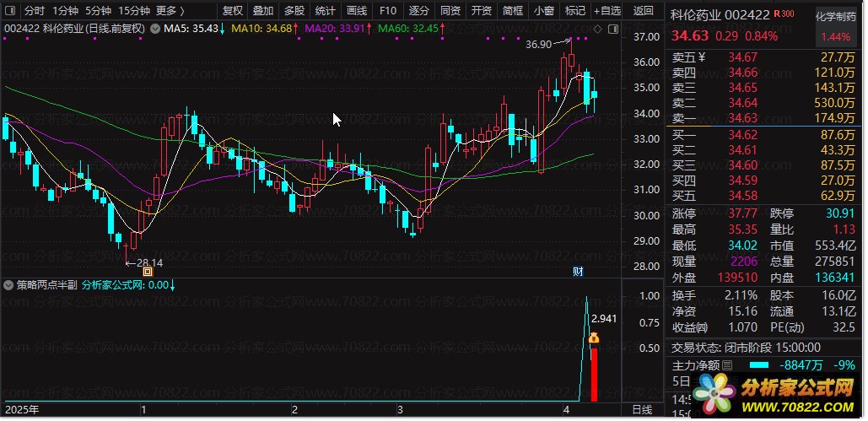Click the 跌停 30.91 limit-down price
Screen dimensions: 868x421
tap(840, 213)
